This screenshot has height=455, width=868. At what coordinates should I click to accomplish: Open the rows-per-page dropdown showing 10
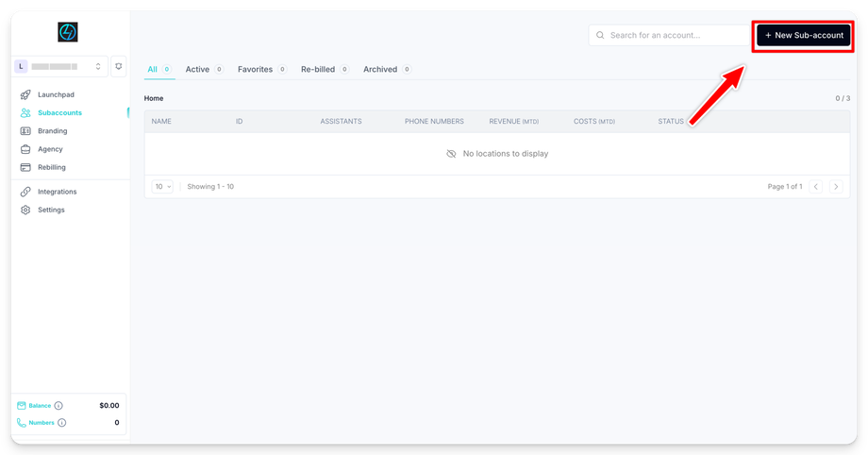tap(162, 187)
